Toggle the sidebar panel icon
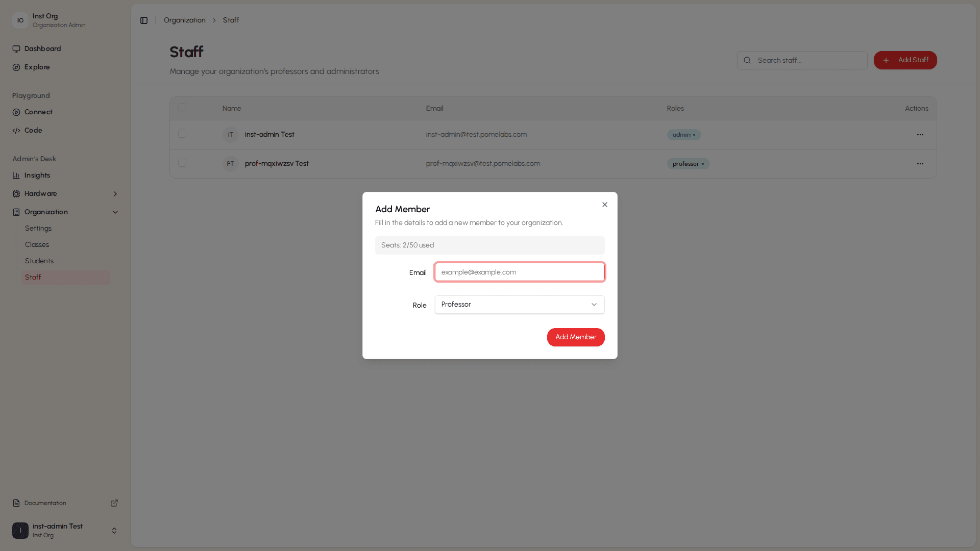 [144, 20]
